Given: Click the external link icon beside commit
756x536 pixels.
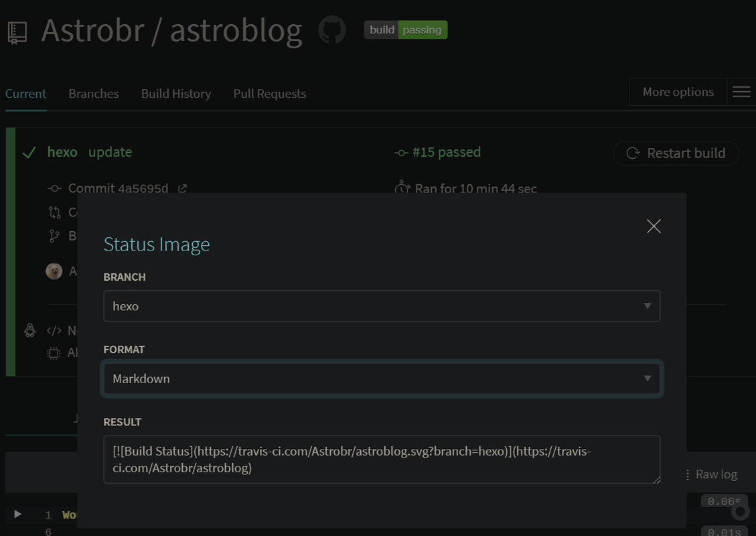Looking at the screenshot, I should tap(182, 189).
